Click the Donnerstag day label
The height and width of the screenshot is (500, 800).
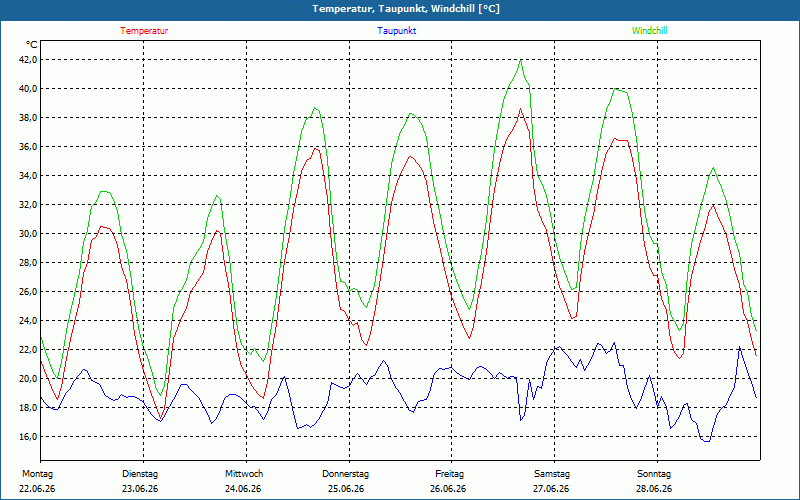pos(345,474)
